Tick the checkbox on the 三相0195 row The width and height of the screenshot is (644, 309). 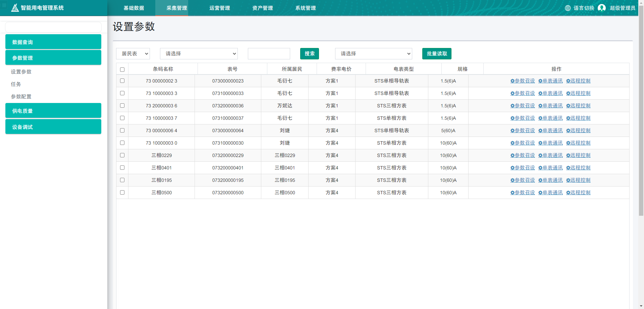click(122, 180)
